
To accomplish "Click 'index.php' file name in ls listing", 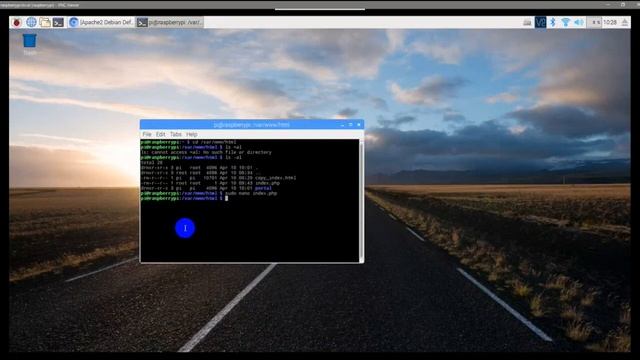I will (x=267, y=183).
